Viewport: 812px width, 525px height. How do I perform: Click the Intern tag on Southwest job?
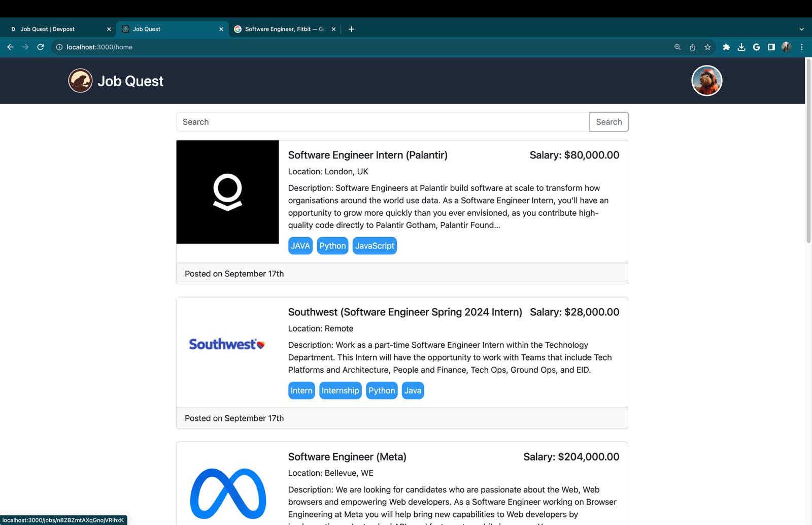(301, 390)
